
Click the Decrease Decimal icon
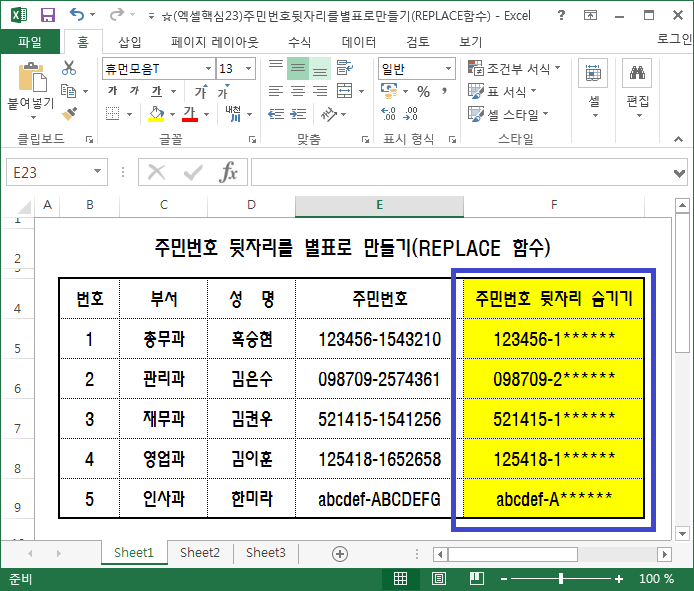coord(410,114)
